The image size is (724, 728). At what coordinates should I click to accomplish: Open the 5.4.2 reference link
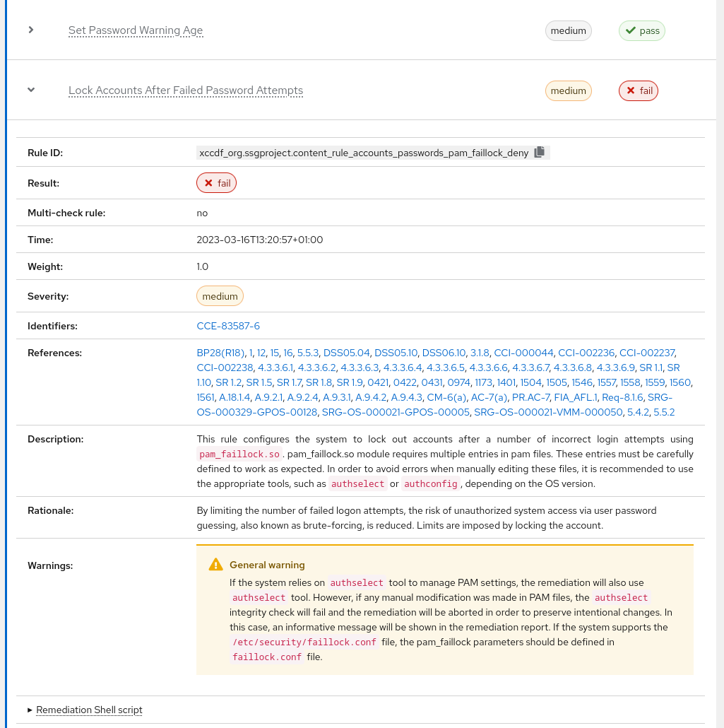pos(638,412)
